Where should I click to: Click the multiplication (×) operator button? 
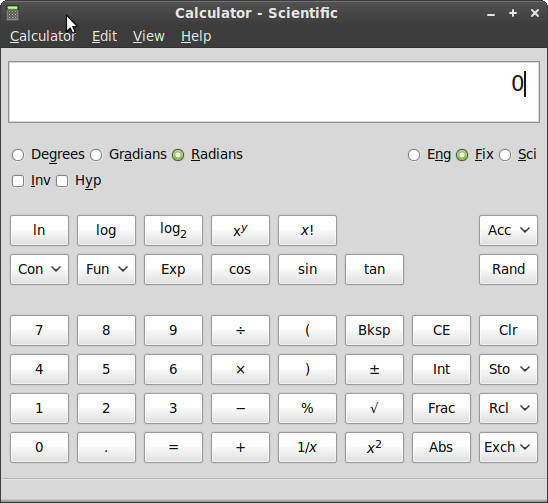(240, 369)
